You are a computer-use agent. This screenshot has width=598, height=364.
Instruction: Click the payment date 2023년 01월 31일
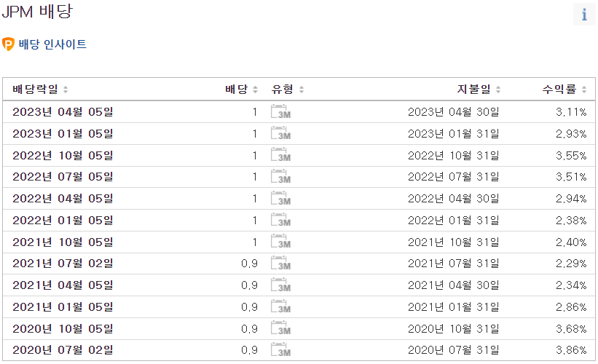(x=454, y=133)
